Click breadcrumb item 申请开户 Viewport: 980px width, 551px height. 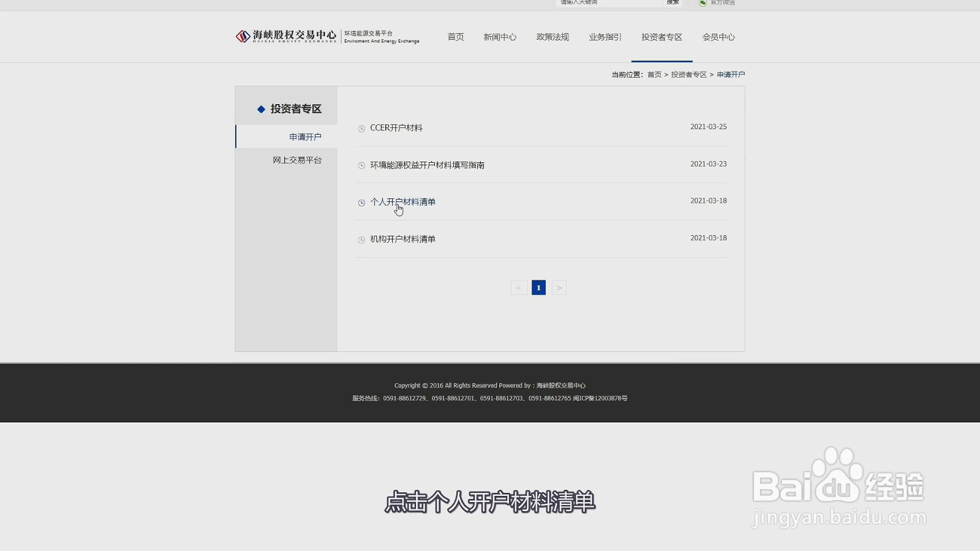click(731, 75)
